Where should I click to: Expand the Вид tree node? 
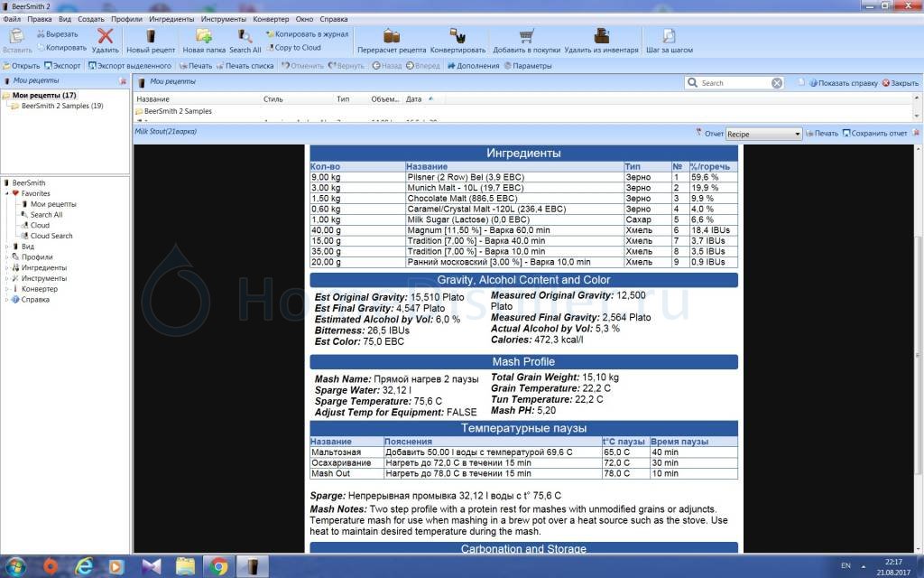point(7,247)
